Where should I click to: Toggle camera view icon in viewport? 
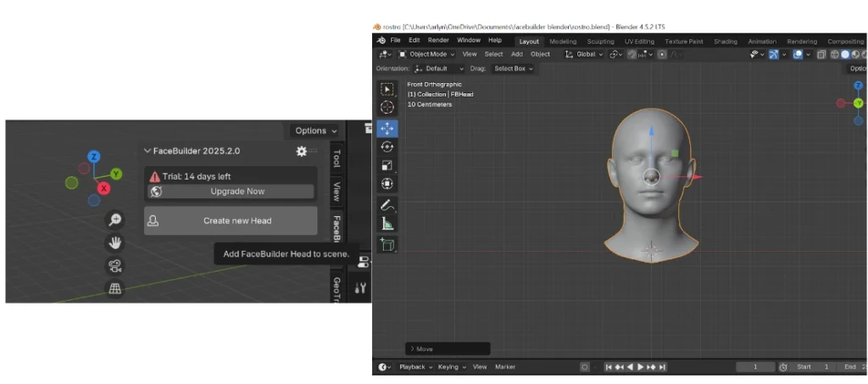pyautogui.click(x=115, y=266)
